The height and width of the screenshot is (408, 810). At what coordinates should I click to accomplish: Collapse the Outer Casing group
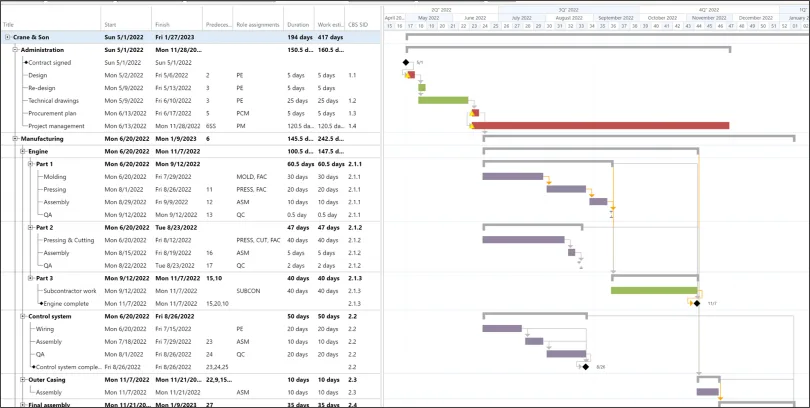(x=22, y=379)
